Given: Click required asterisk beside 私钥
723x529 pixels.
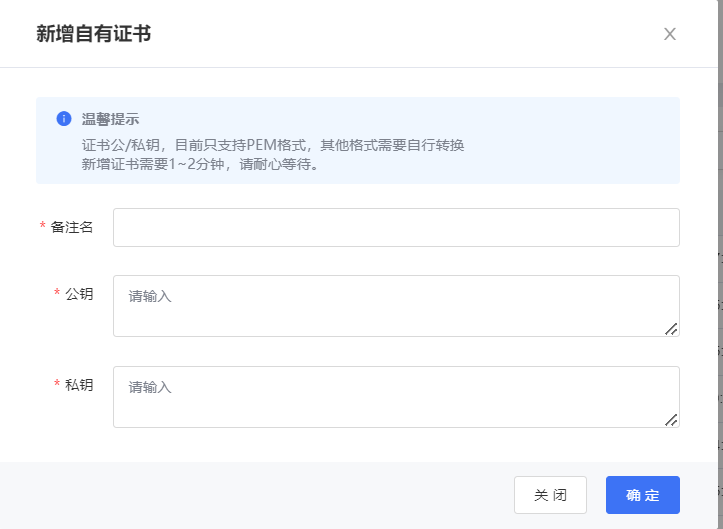Looking at the screenshot, I should coord(57,385).
